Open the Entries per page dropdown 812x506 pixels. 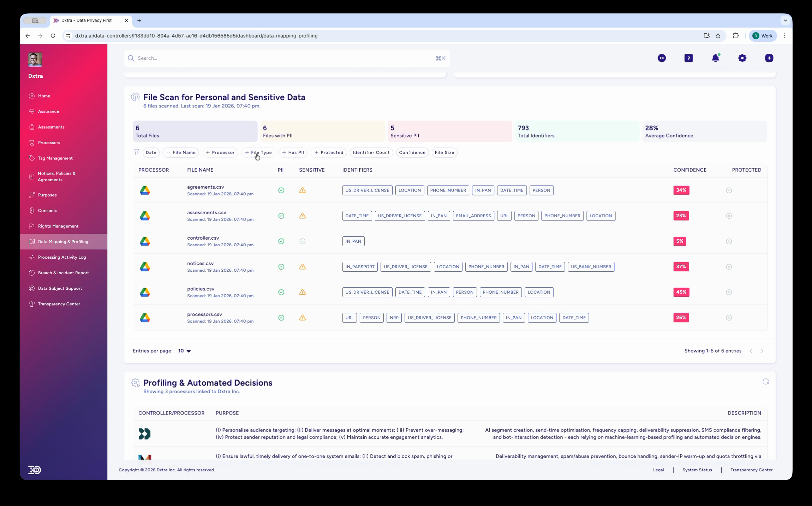point(184,351)
